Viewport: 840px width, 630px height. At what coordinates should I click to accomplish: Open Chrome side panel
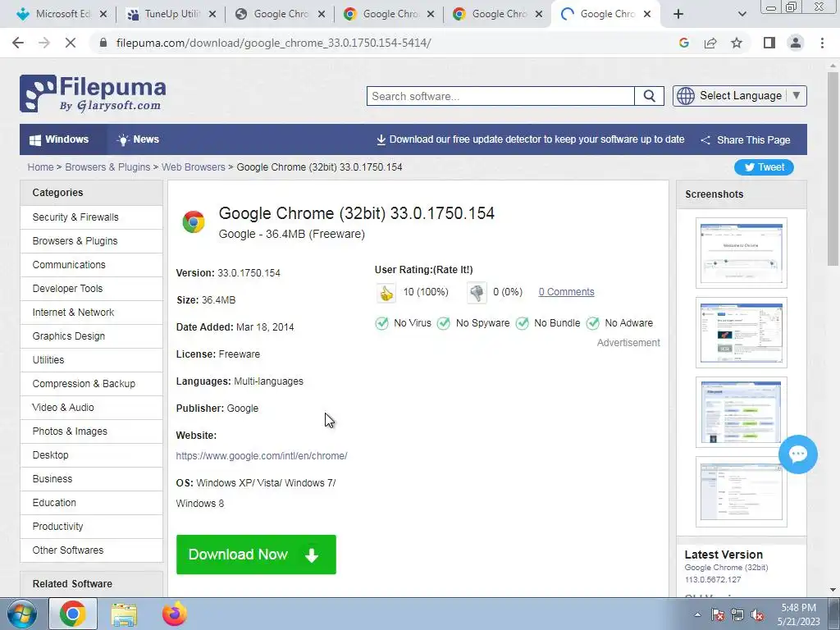(x=769, y=43)
